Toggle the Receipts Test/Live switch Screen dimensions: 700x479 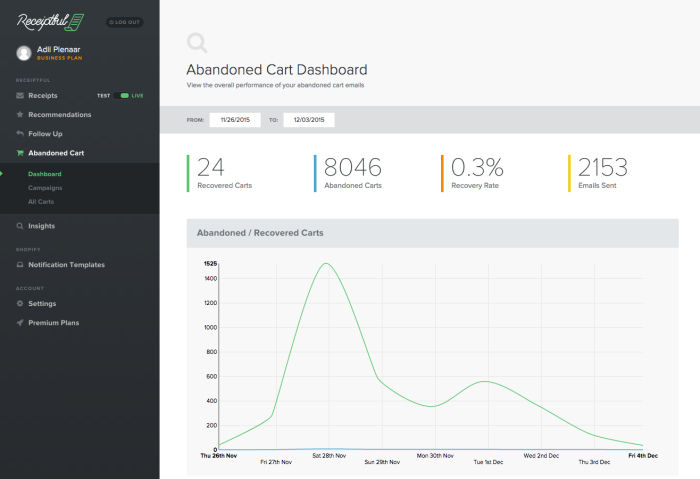click(x=124, y=96)
